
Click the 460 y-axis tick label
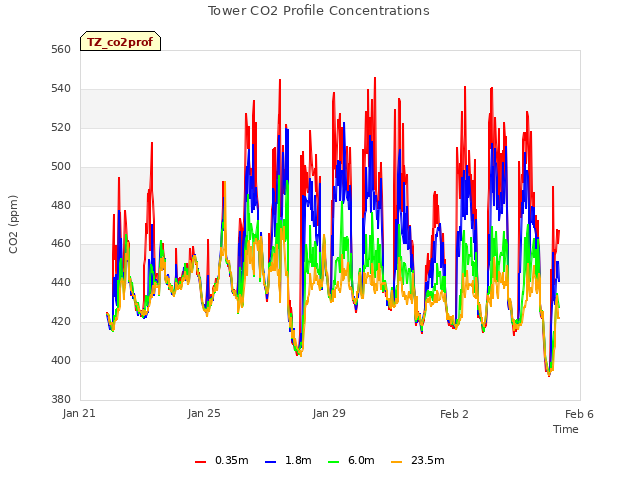coord(61,244)
